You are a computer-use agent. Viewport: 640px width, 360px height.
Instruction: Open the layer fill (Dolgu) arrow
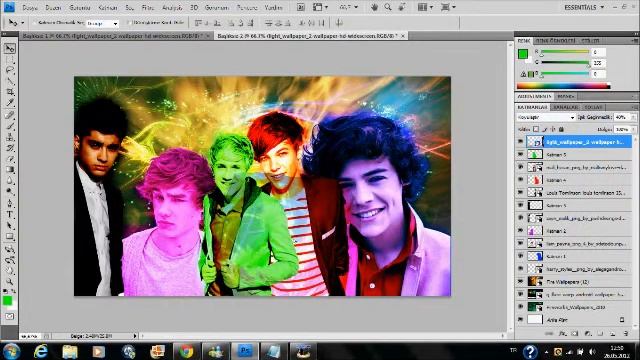pyautogui.click(x=633, y=129)
